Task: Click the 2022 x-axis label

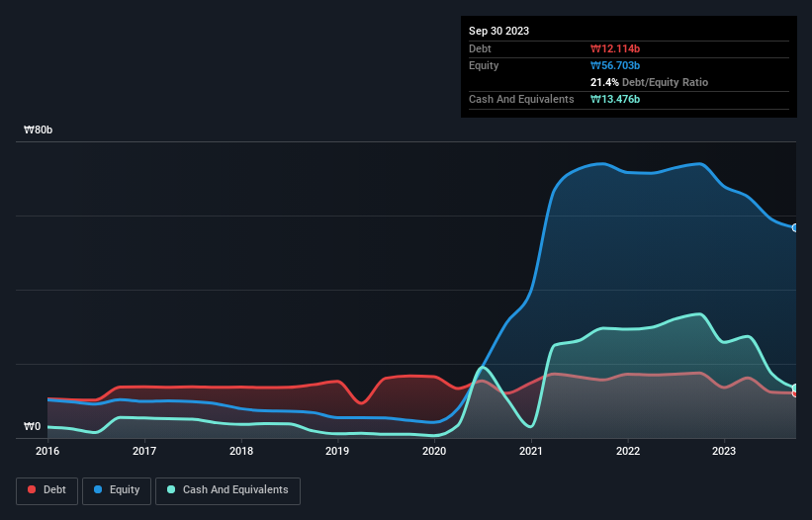Action: click(628, 451)
